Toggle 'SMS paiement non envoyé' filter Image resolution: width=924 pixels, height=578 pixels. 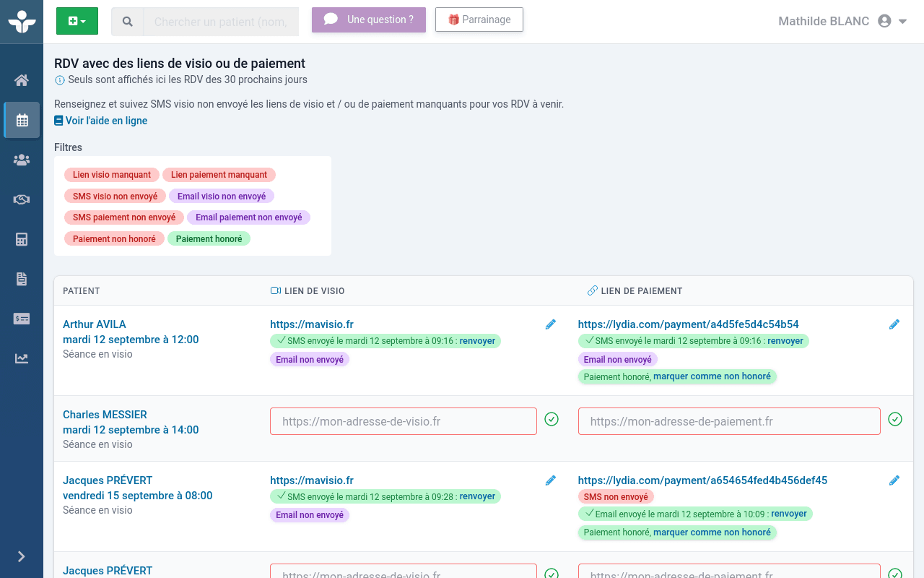124,217
